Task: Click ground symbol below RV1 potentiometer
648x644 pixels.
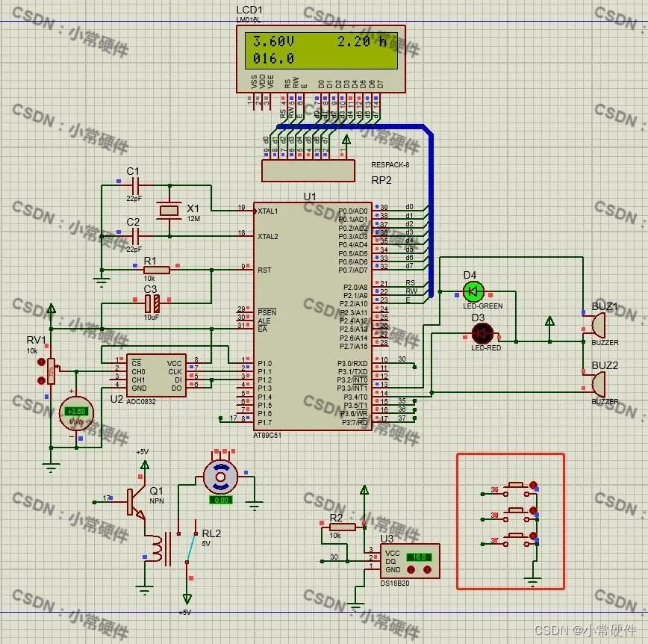Action: click(x=51, y=468)
